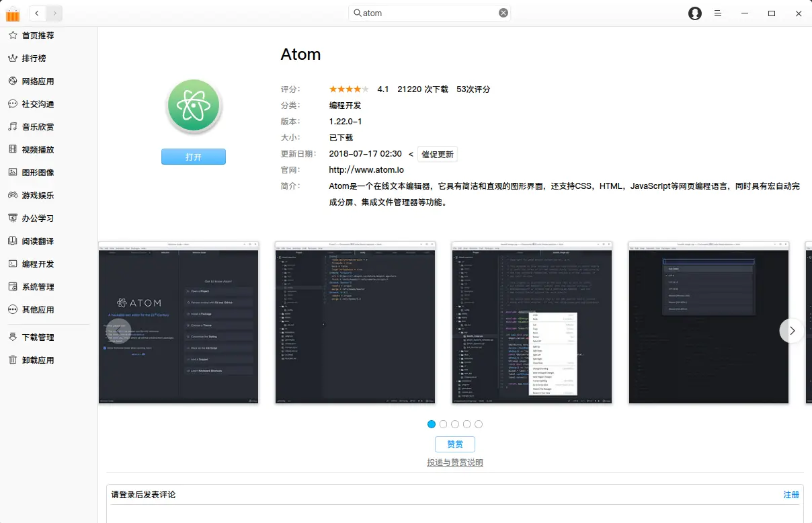Click the Atom application logo
812x523 pixels.
click(194, 106)
